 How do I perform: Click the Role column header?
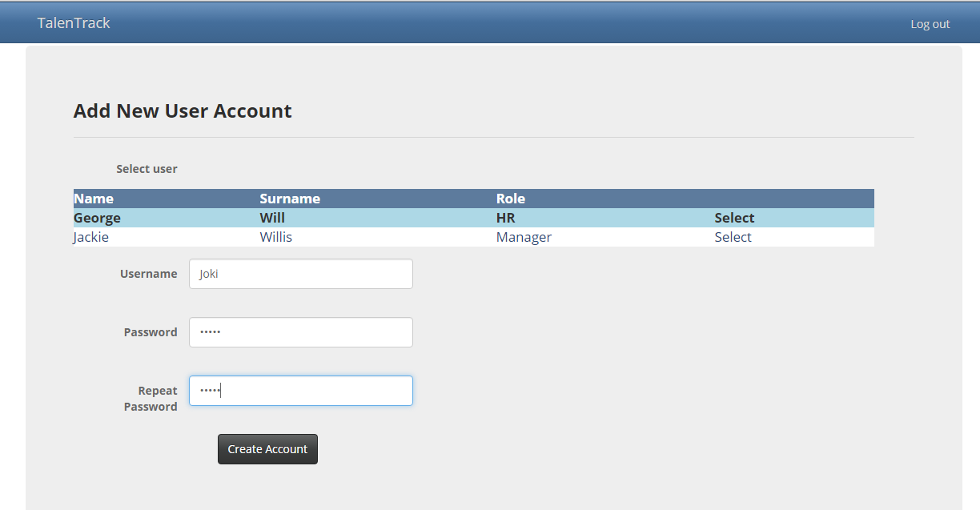point(510,199)
